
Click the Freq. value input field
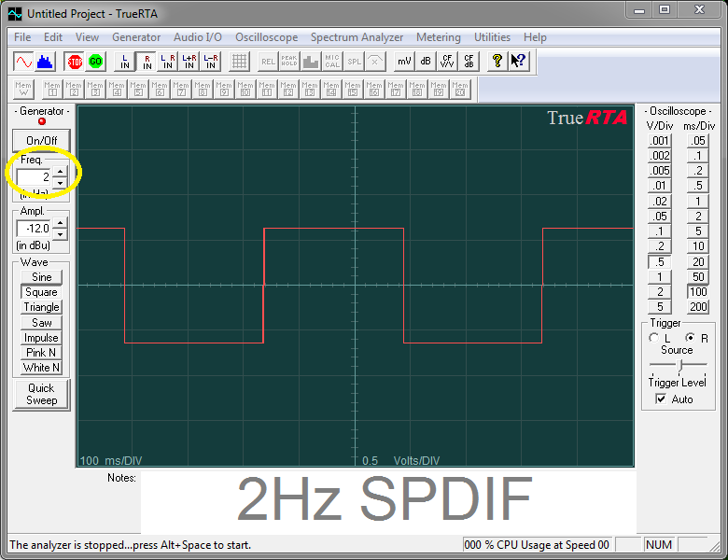pos(34,177)
